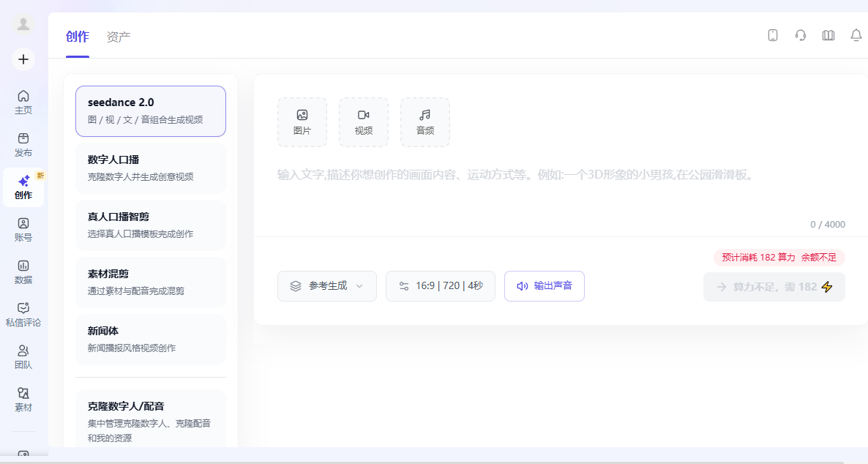The image size is (868, 464).
Task: Click the 算力不足，需 182 generate button
Action: point(774,287)
